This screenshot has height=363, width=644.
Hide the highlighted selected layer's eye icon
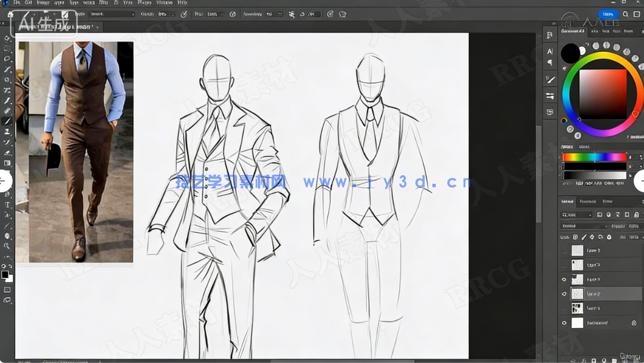564,294
